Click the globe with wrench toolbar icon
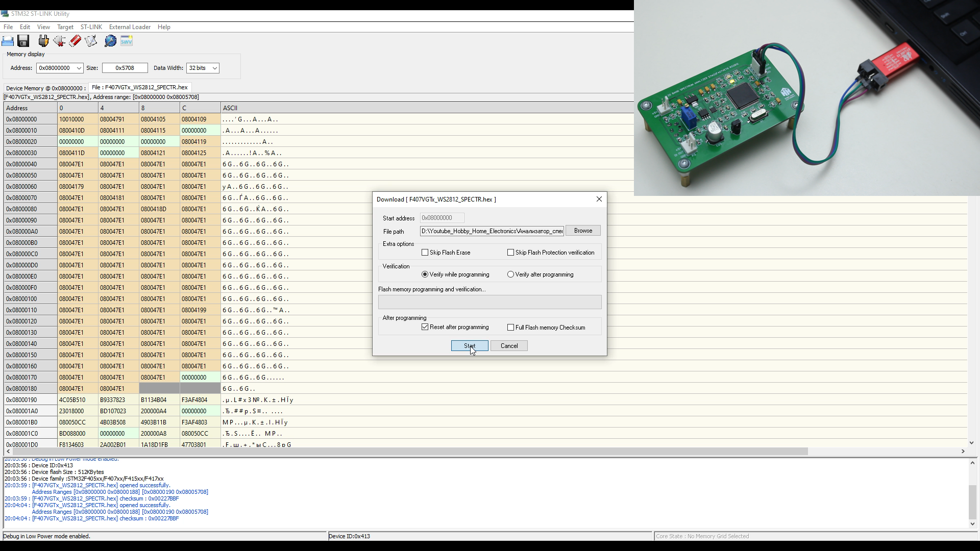The image size is (980, 551). click(110, 41)
